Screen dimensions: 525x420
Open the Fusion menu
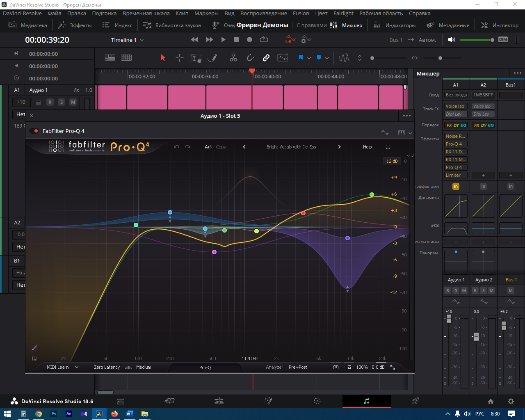(301, 13)
